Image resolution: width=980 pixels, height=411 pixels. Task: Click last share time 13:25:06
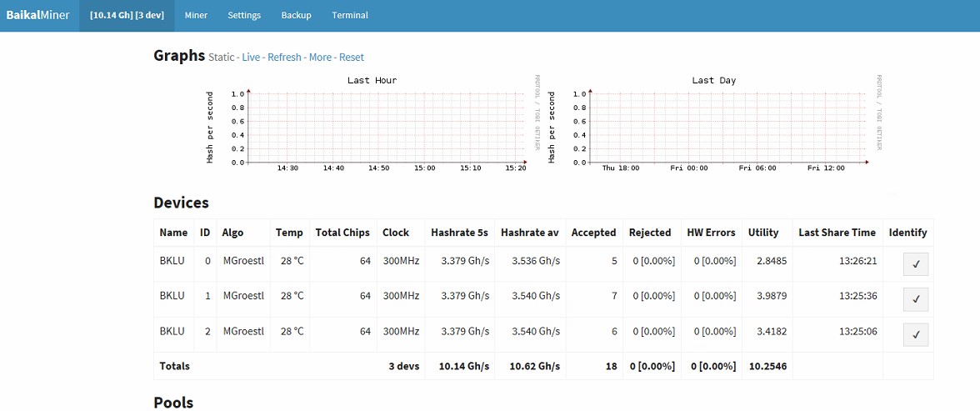857,331
